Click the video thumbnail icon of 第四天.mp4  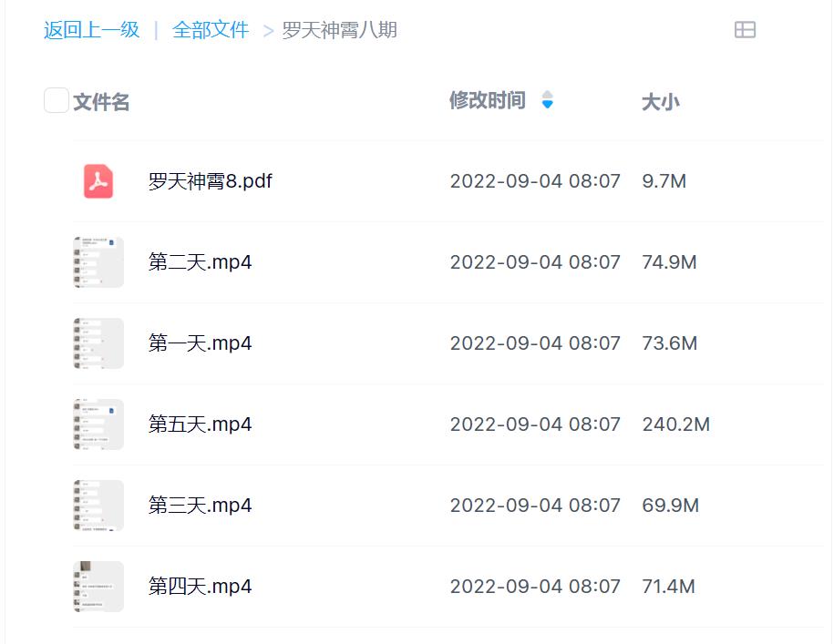pyautogui.click(x=98, y=586)
